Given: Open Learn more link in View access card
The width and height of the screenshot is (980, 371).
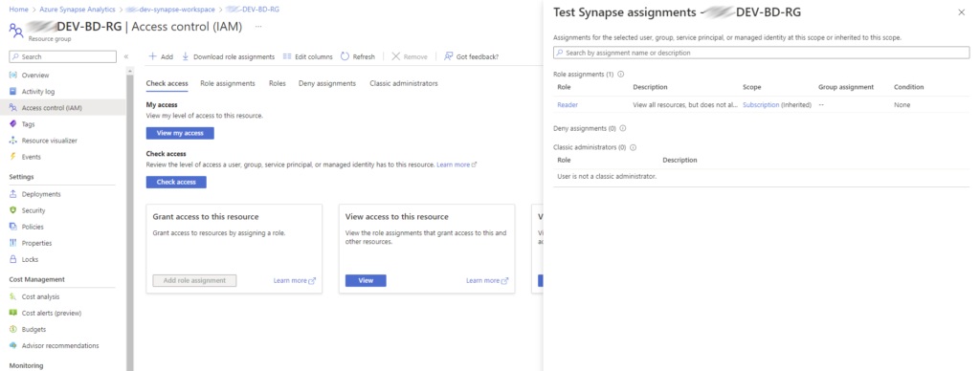Looking at the screenshot, I should click(487, 280).
